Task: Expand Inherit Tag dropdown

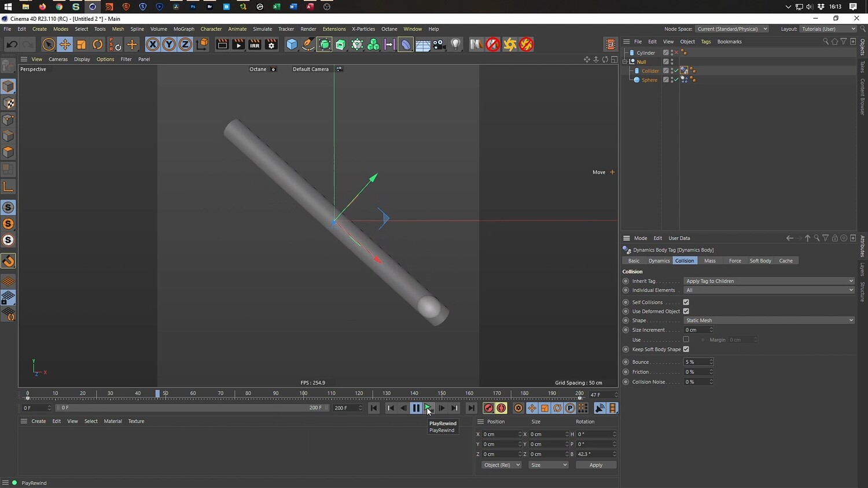Action: [768, 281]
